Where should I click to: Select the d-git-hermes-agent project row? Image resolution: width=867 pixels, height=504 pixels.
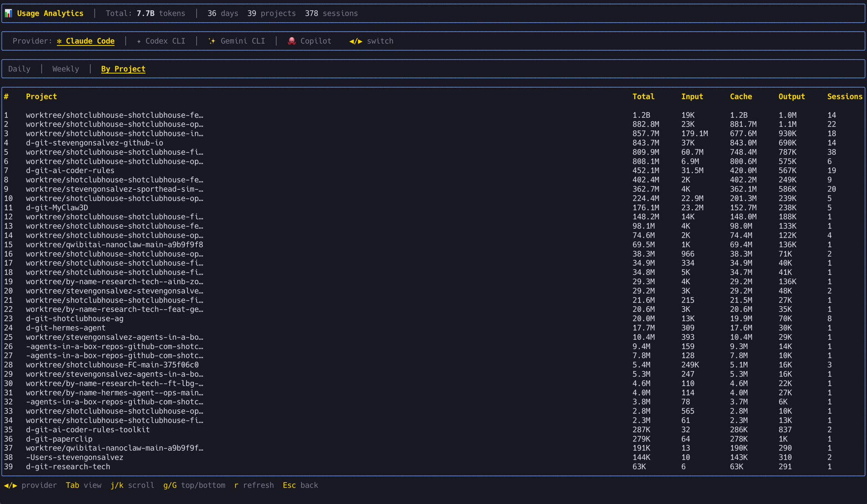(65, 328)
